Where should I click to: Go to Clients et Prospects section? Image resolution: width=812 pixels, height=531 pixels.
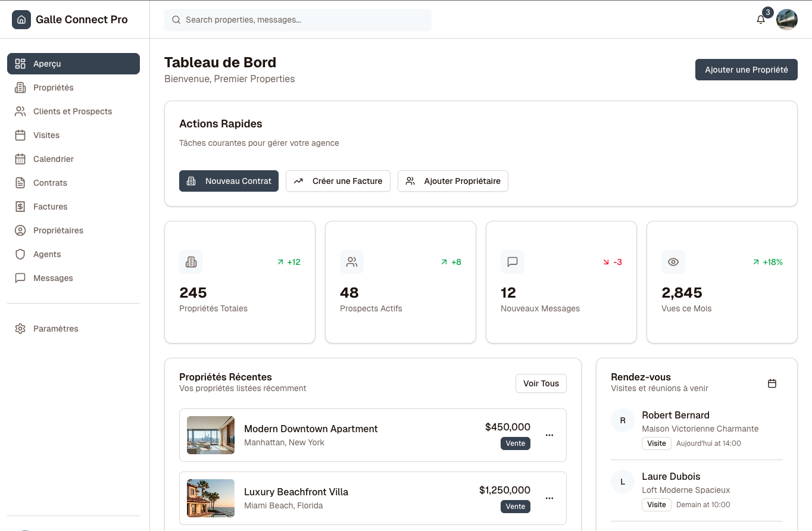tap(73, 111)
